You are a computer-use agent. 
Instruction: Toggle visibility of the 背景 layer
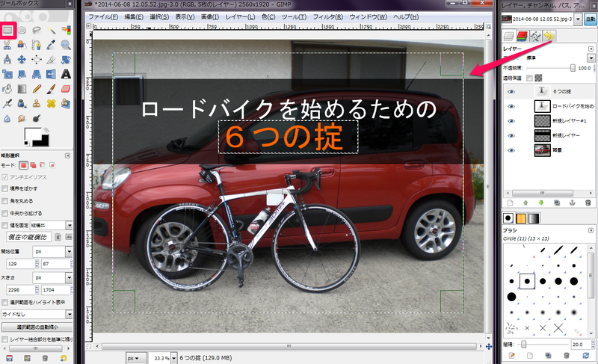[x=511, y=150]
